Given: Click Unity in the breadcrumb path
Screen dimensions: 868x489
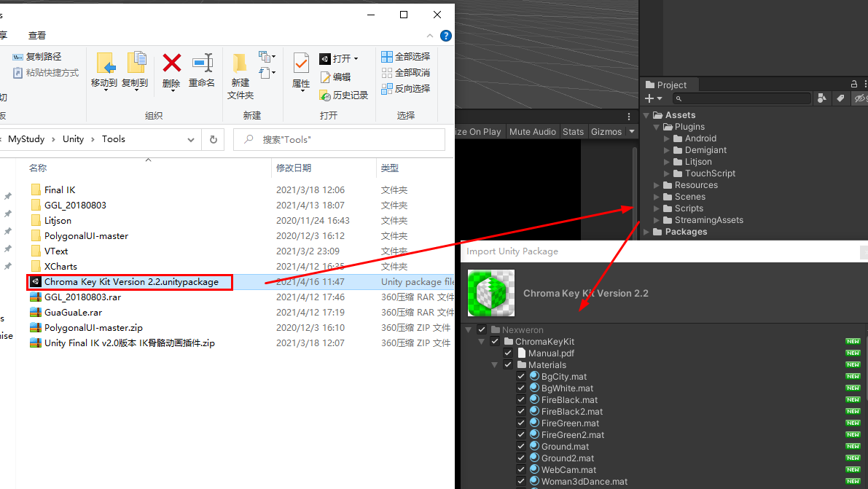Looking at the screenshot, I should pos(73,139).
